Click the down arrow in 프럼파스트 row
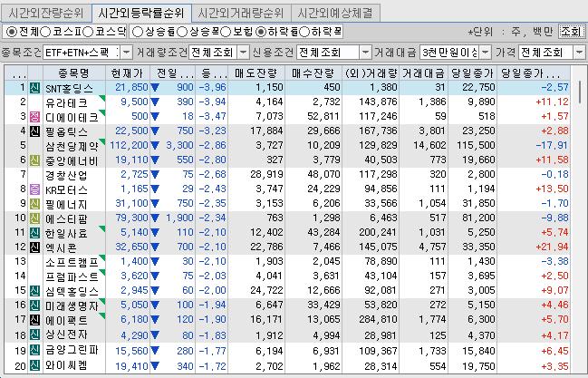The image size is (588, 378). click(x=155, y=276)
